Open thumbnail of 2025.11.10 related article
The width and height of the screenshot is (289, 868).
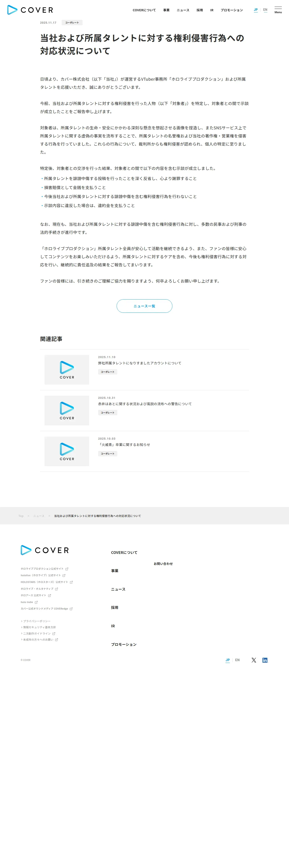pos(67,370)
